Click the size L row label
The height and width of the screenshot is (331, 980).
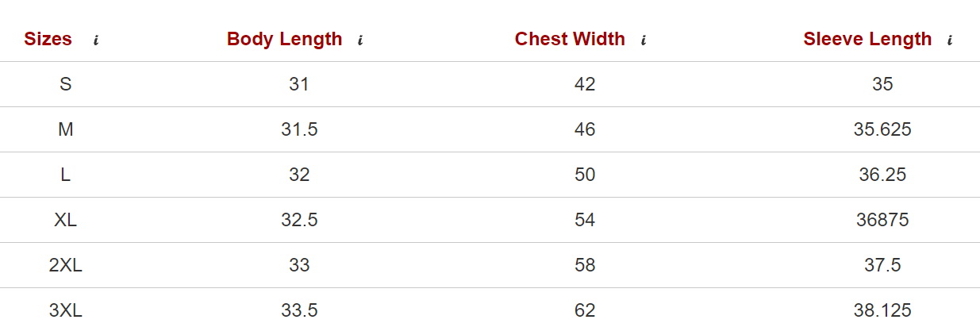(x=66, y=175)
